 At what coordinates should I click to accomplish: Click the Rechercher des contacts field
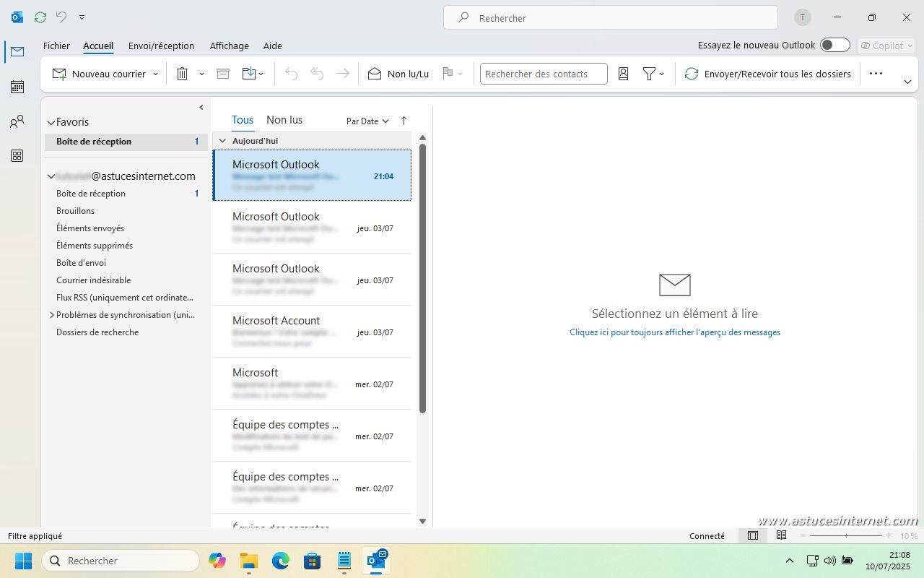point(544,74)
